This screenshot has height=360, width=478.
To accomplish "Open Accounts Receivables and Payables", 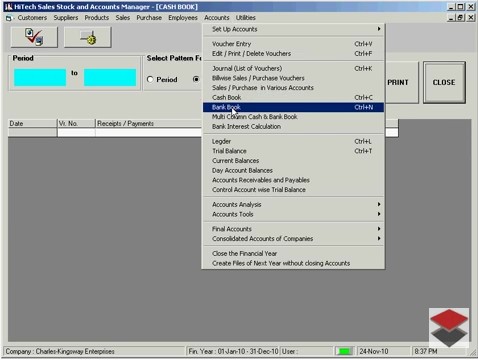I will (293, 180).
